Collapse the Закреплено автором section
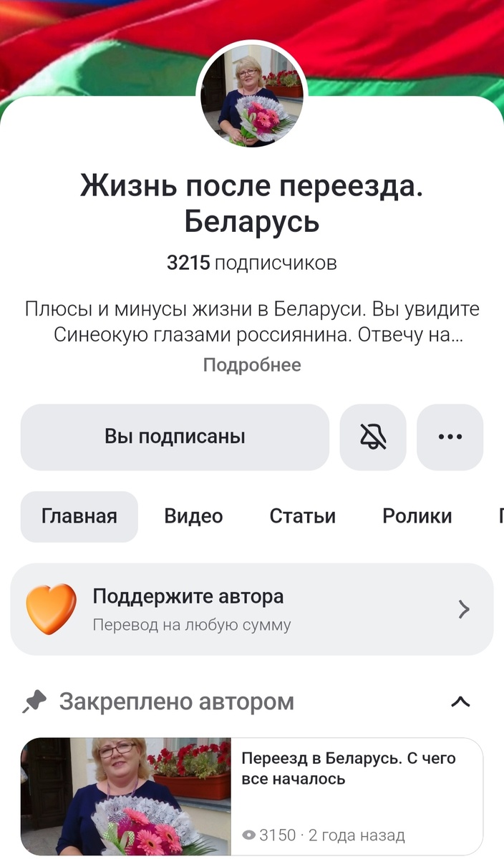Image resolution: width=504 pixels, height=859 pixels. pyautogui.click(x=463, y=702)
